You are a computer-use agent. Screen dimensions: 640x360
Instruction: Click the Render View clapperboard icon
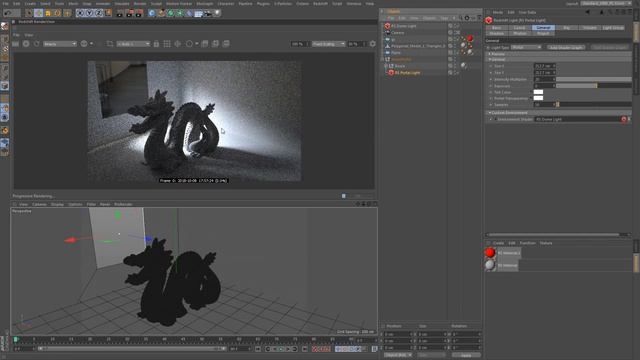coord(120,13)
